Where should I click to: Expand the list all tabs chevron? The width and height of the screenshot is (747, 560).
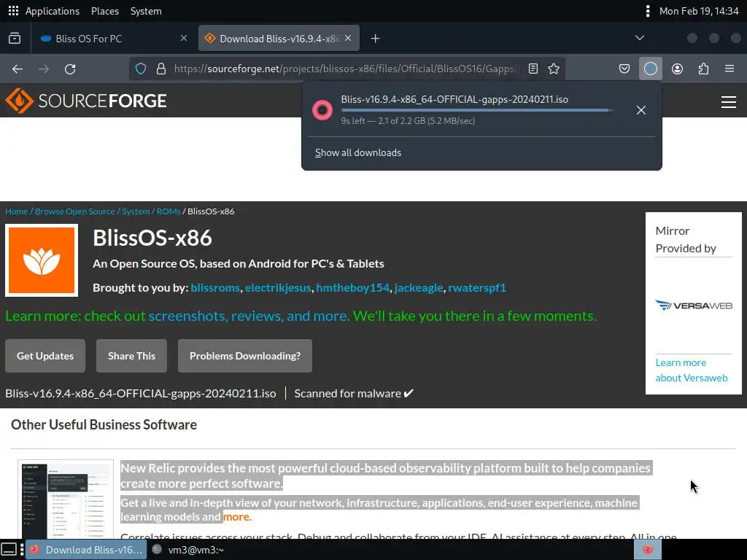[640, 38]
